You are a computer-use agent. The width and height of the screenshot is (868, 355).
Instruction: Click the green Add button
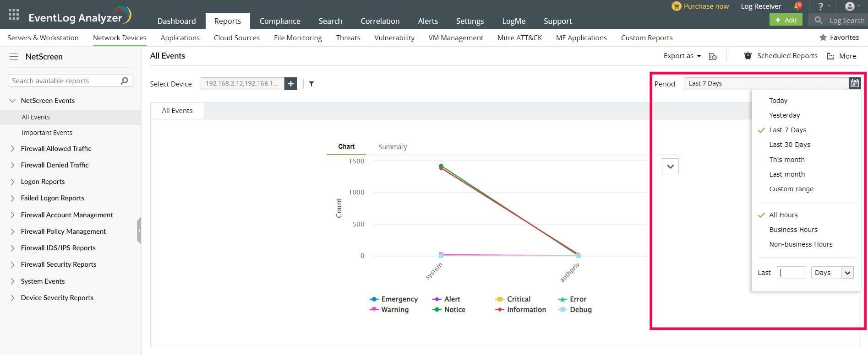point(786,20)
